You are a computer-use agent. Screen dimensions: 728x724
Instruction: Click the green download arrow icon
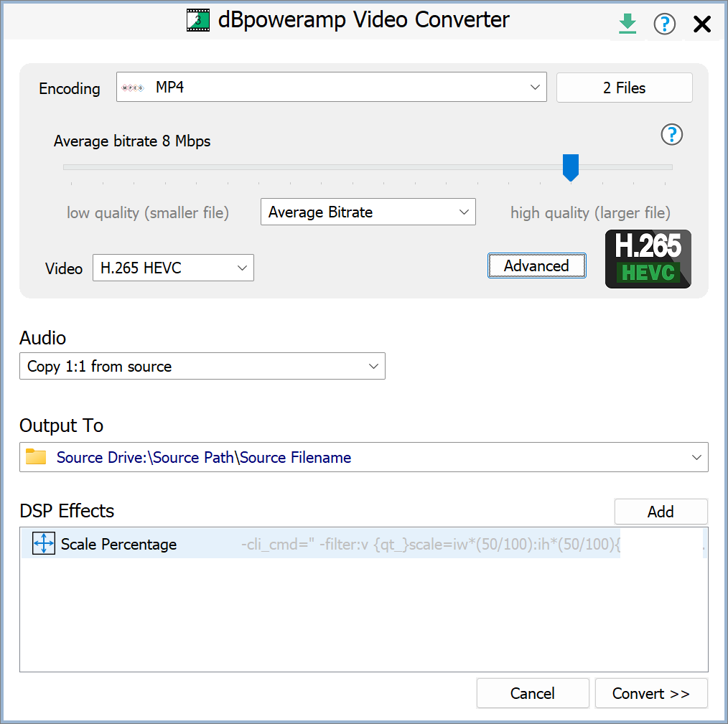click(627, 24)
